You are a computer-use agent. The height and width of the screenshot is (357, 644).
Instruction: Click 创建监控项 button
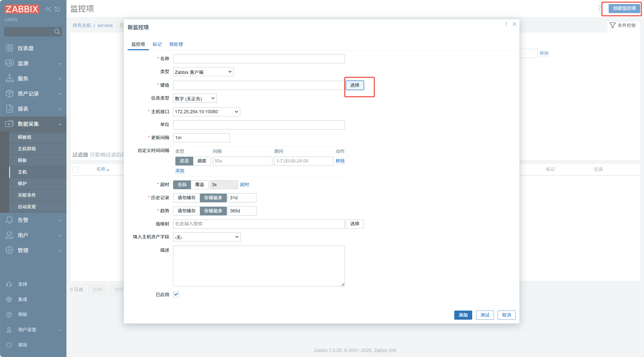point(624,8)
